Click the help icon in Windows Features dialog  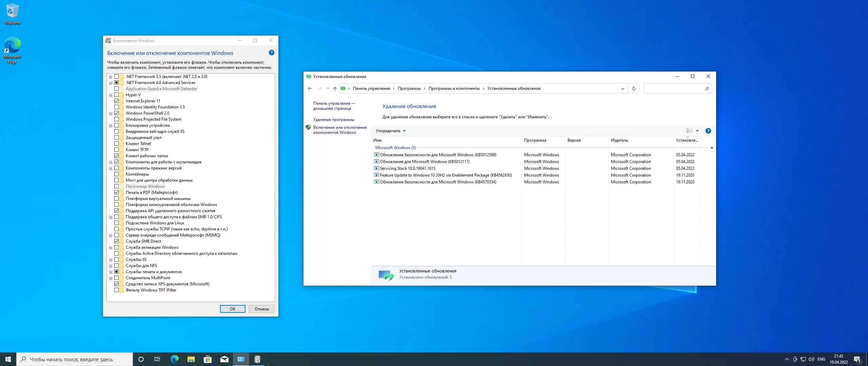coord(271,53)
